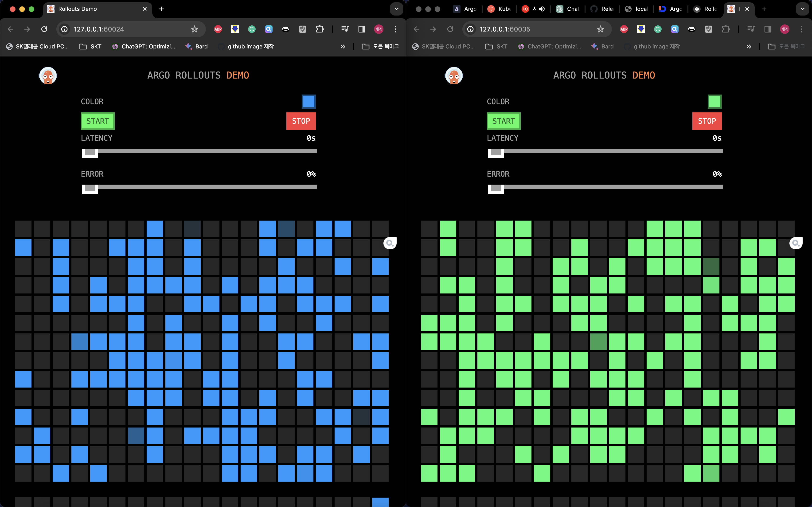Open the ChatGPT: Optimizi... bookmark in the left window
This screenshot has width=812, height=507.
click(x=144, y=47)
